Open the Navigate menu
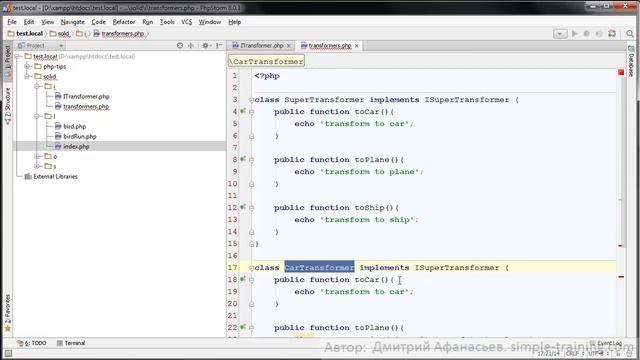 (72, 22)
